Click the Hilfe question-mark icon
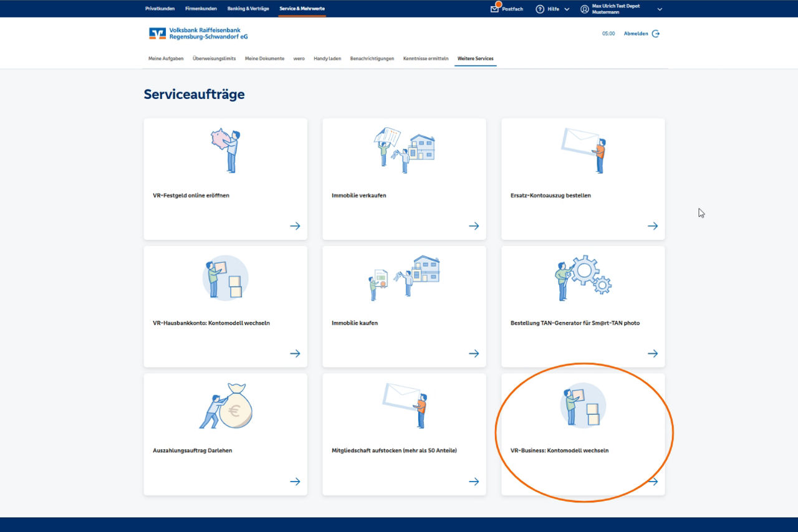This screenshot has height=532, width=798. pos(539,9)
